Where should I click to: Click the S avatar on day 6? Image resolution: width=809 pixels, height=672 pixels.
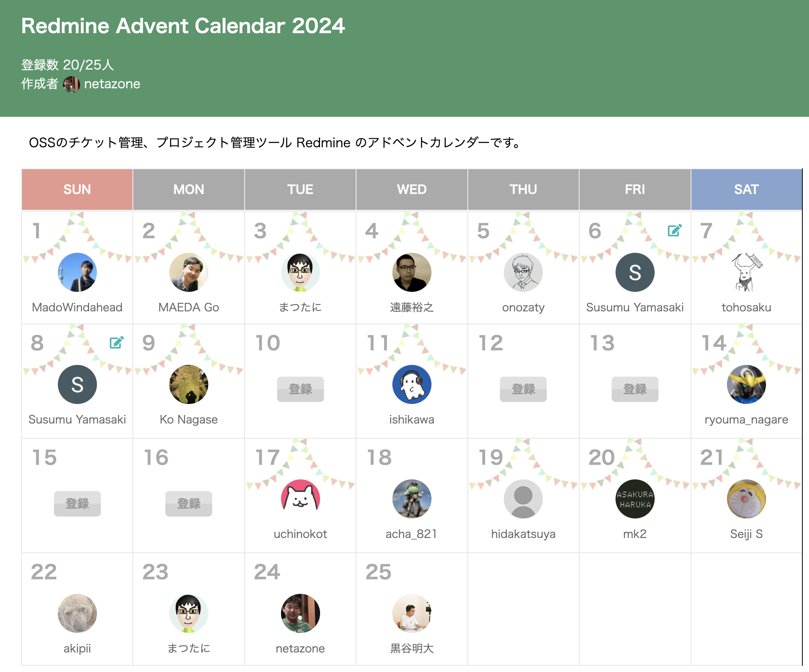pos(635,272)
